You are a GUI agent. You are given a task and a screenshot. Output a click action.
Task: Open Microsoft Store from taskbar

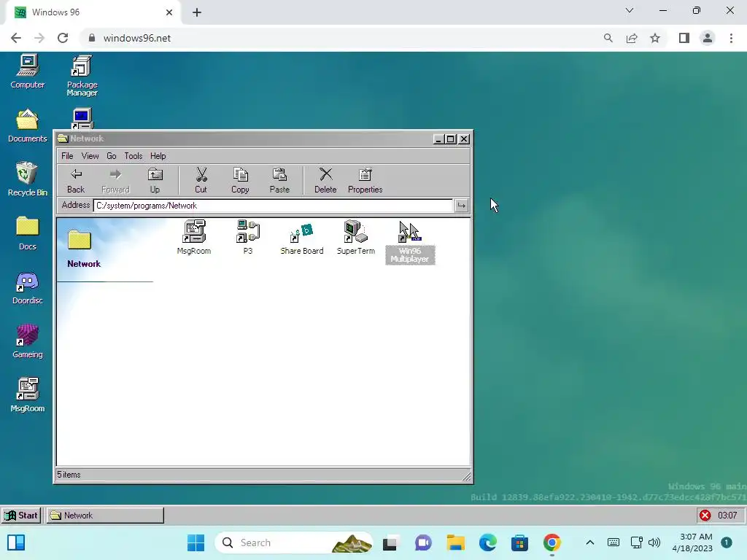[x=519, y=542]
